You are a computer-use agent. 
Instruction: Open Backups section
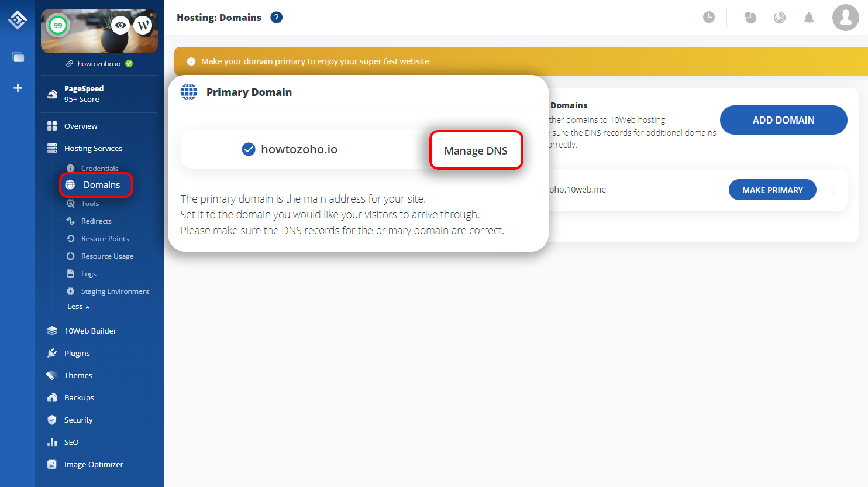coord(79,397)
